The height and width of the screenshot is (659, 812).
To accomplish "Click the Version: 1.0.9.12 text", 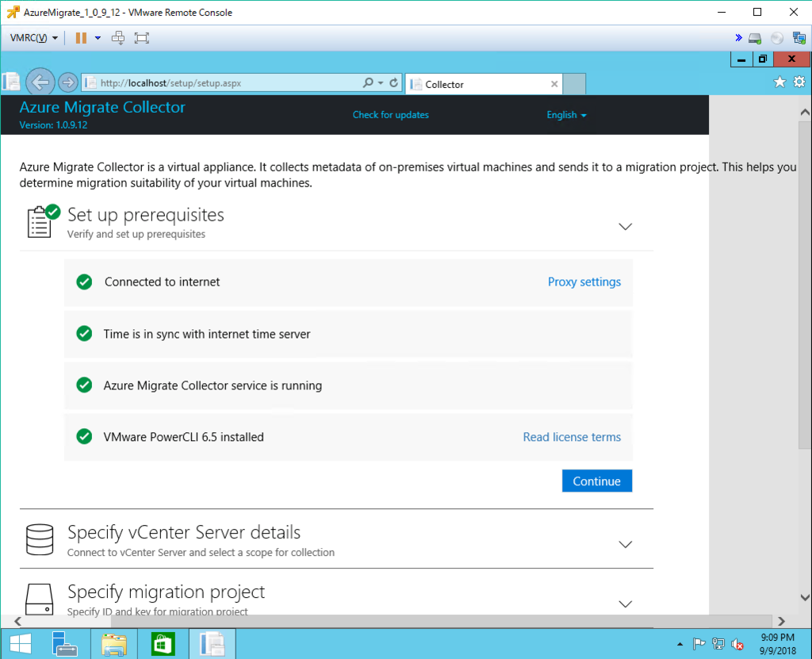I will (x=53, y=125).
